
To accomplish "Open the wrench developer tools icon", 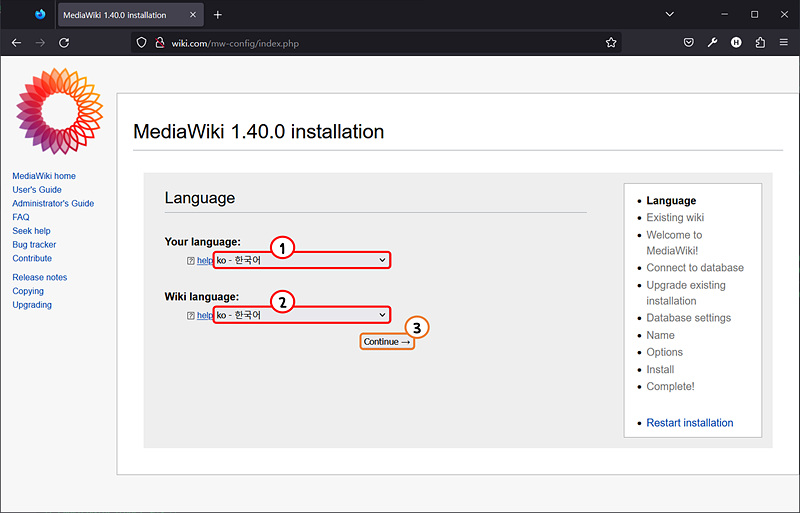I will [712, 43].
